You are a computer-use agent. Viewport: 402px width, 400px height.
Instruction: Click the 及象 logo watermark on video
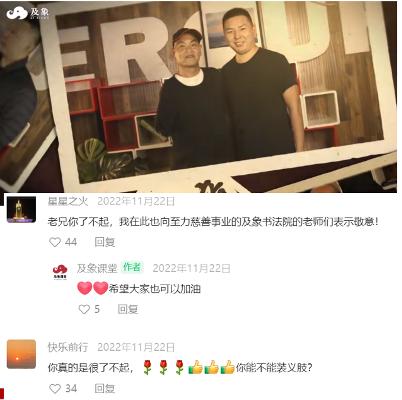click(27, 13)
